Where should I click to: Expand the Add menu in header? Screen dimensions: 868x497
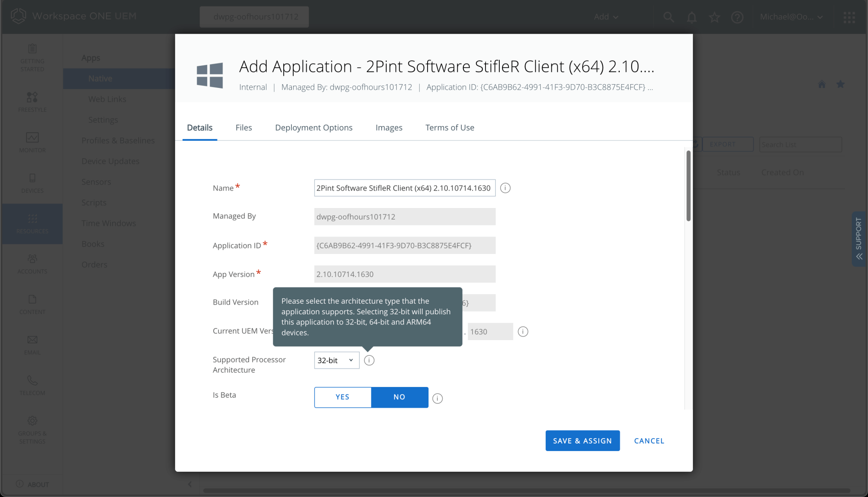coord(606,17)
